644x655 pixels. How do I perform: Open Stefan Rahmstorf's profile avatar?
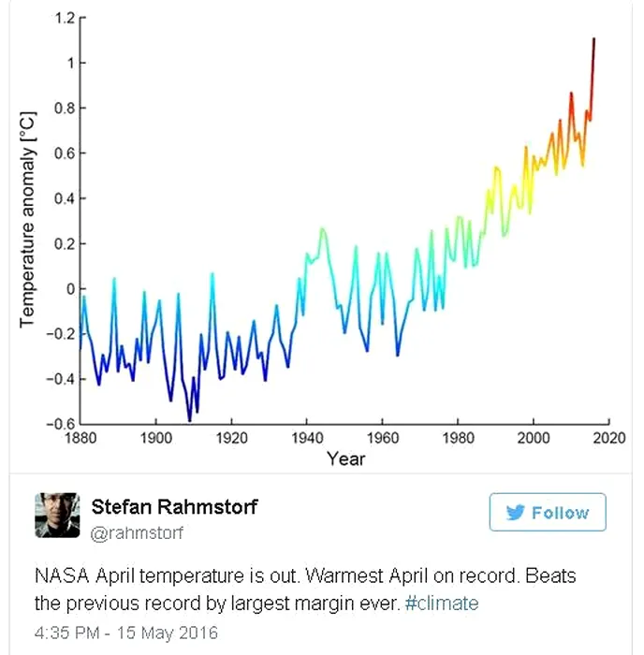[58, 516]
